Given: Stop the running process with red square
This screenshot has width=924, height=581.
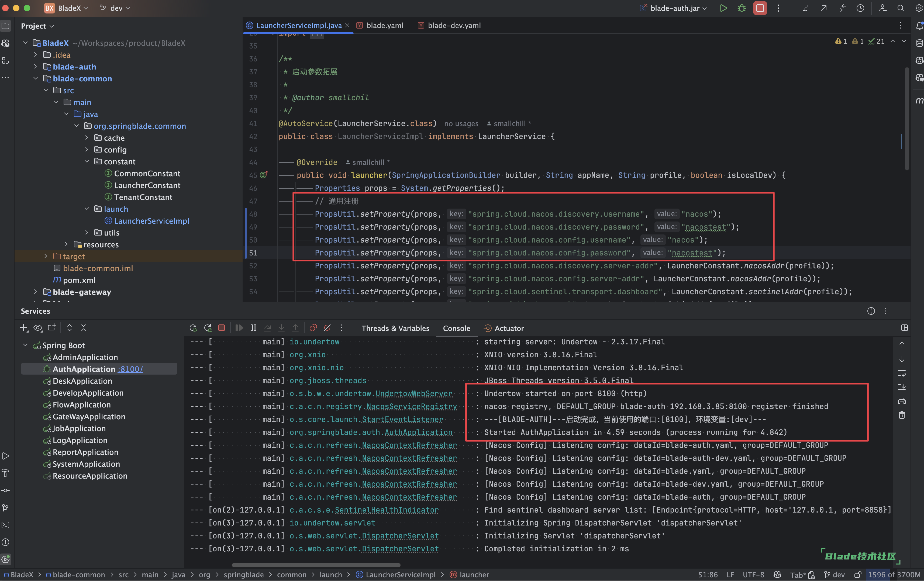Looking at the screenshot, I should pyautogui.click(x=760, y=8).
